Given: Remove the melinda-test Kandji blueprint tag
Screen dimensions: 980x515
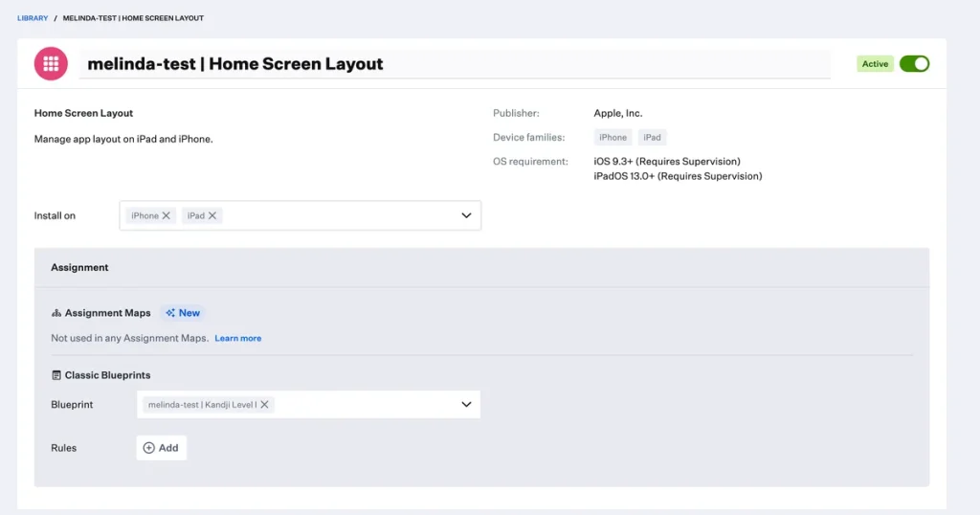Looking at the screenshot, I should 264,405.
